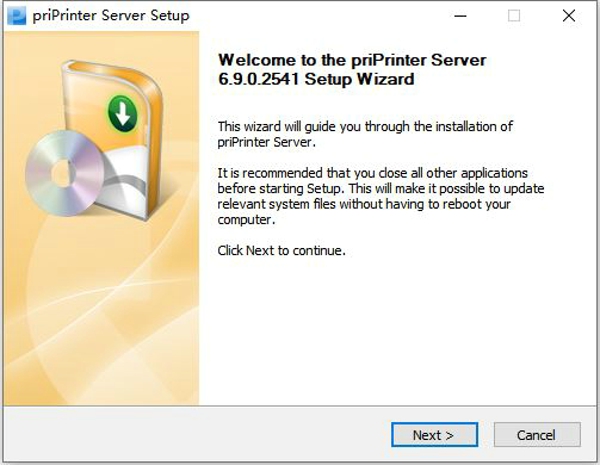This screenshot has width=600, height=465.
Task: Click the "It is recommended" paragraph
Action: point(380,189)
